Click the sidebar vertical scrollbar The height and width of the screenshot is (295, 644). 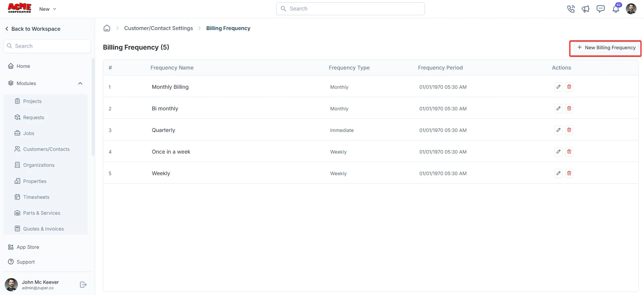point(93,107)
